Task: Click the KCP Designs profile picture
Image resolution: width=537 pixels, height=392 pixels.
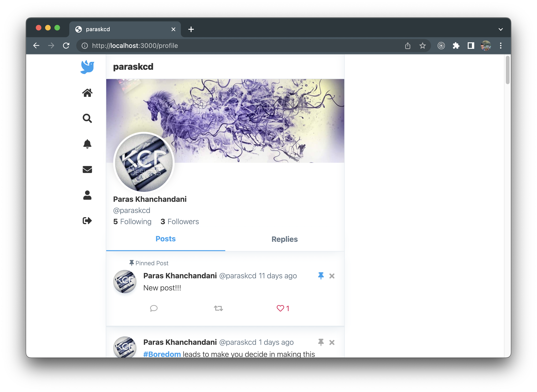Action: tap(144, 163)
